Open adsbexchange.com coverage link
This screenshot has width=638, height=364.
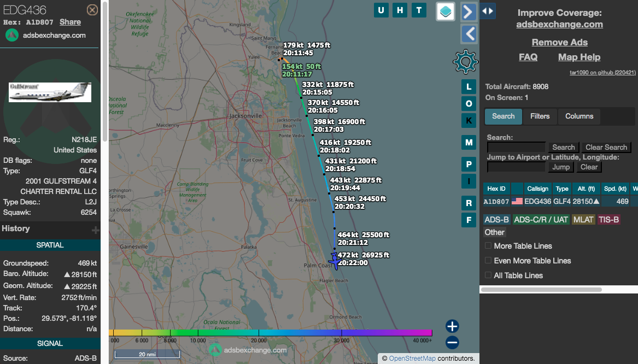[559, 25]
